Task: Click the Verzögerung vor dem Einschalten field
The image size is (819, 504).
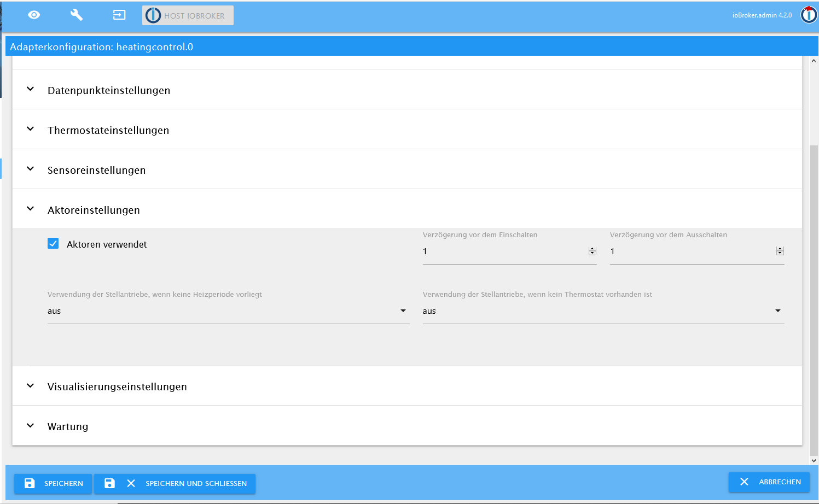Action: pos(509,251)
